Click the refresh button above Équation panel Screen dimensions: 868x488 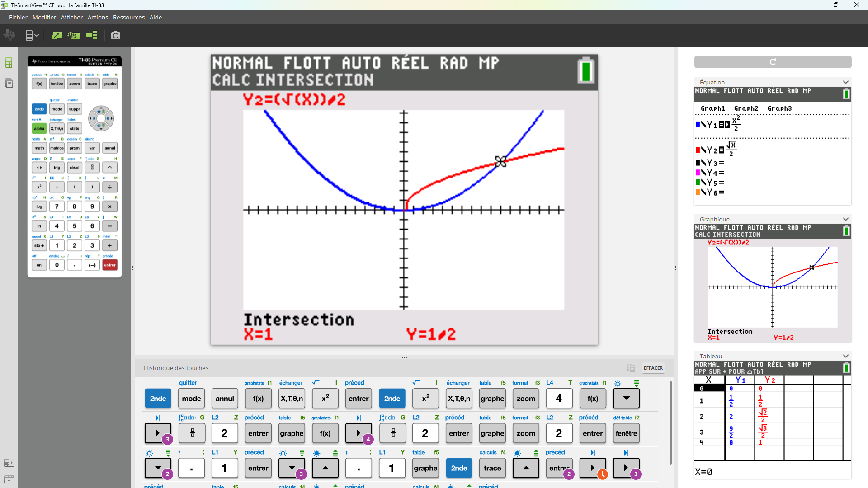pos(773,61)
